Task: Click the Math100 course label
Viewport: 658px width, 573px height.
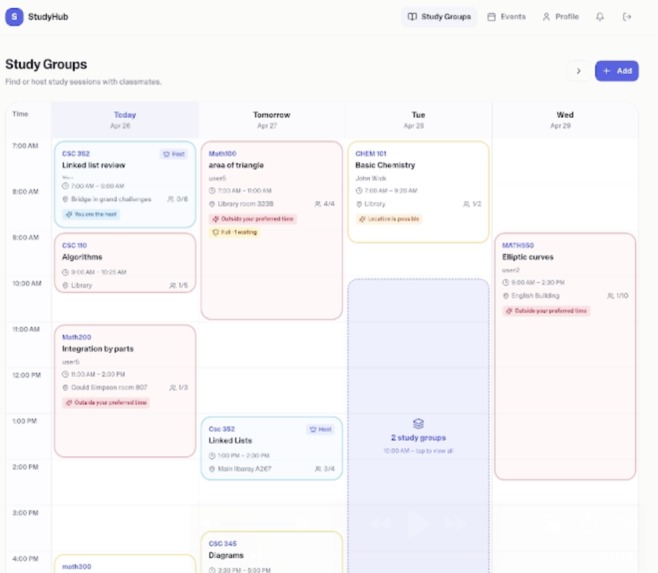Action: pos(222,154)
